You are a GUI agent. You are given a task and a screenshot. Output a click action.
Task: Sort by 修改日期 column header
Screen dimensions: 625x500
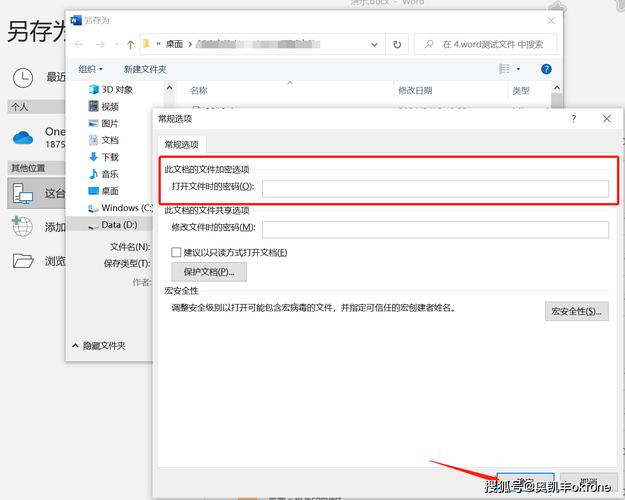(415, 91)
